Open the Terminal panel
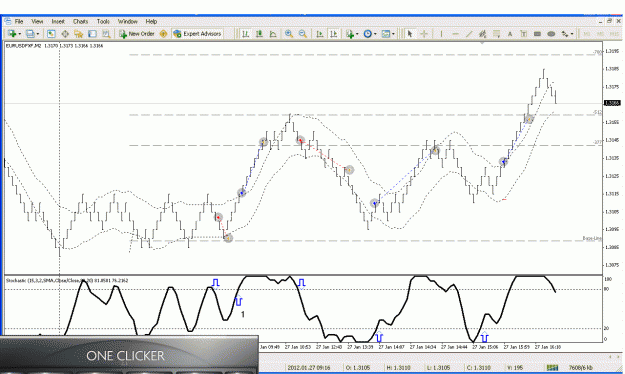625x374 pixels. 92,34
